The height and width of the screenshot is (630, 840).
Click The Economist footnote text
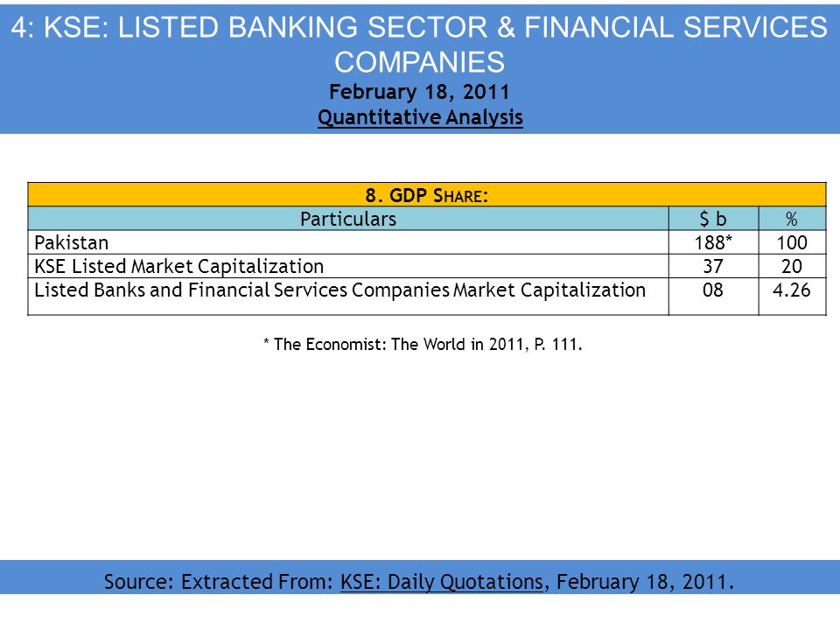tap(422, 344)
